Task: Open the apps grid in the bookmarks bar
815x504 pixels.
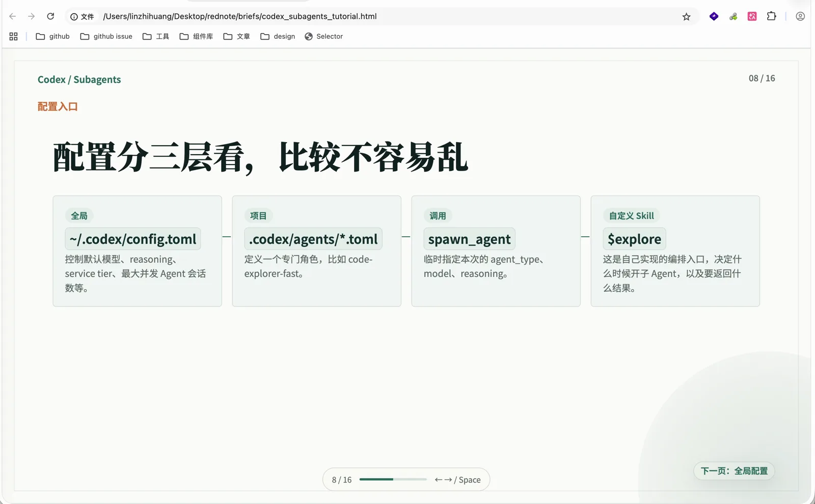Action: click(14, 37)
